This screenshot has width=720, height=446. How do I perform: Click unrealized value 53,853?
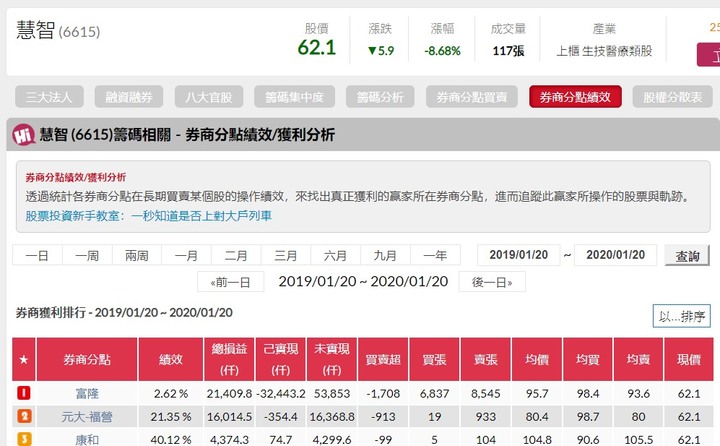(332, 394)
